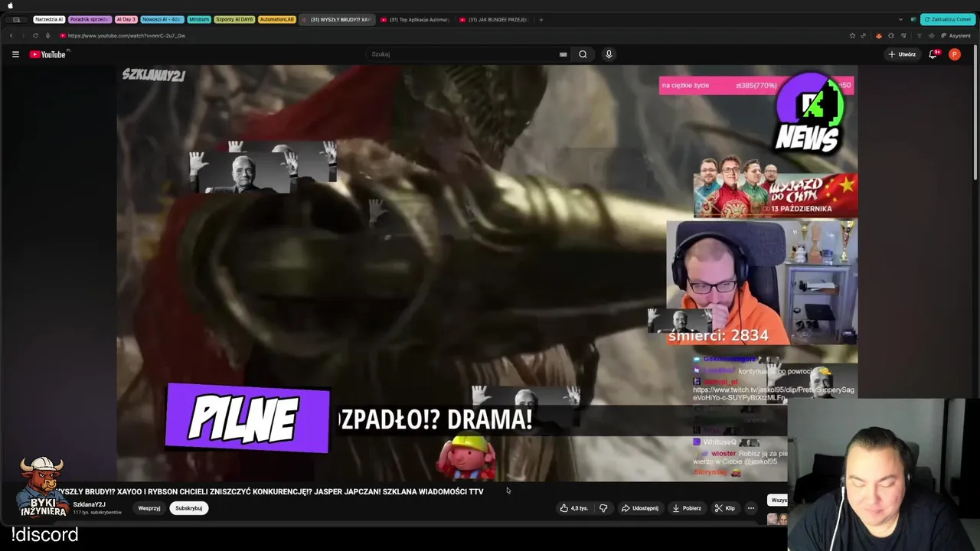980x551 pixels.
Task: Toggle the sidebar panel icon
Action: [x=16, y=19]
